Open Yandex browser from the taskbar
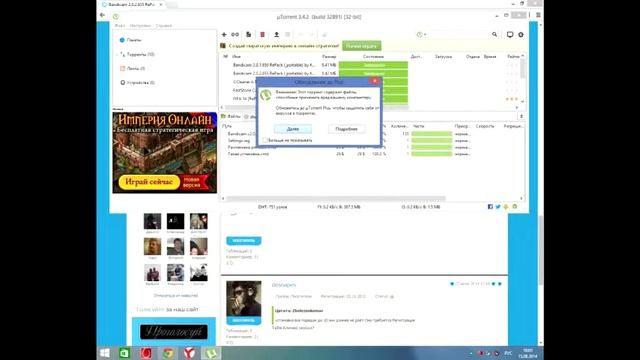The image size is (640, 360). 189,353
